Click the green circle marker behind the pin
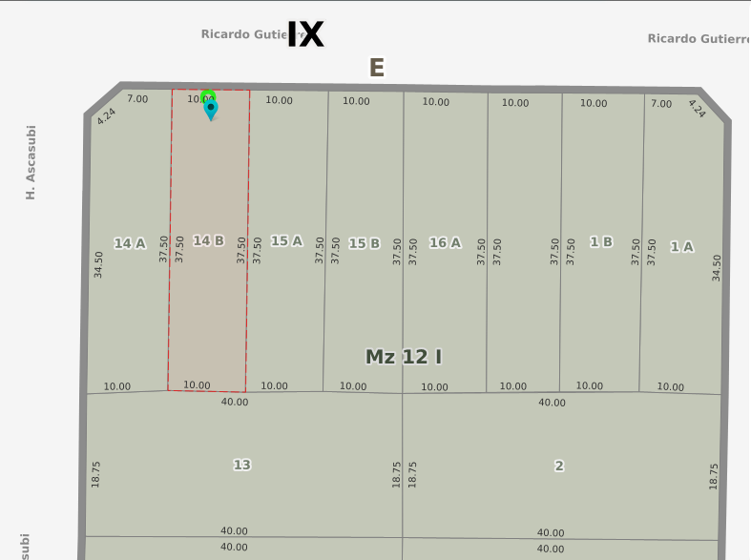 tap(207, 95)
